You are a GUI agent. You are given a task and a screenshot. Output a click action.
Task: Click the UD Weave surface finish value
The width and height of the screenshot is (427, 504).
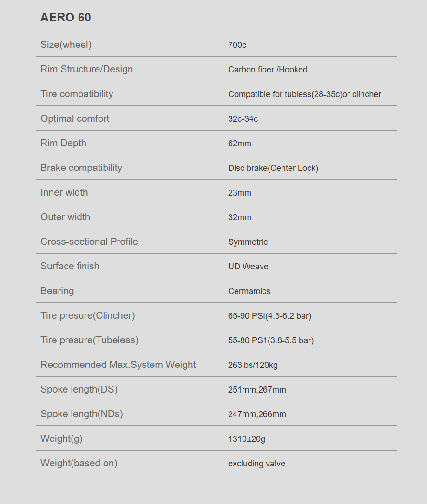point(248,267)
